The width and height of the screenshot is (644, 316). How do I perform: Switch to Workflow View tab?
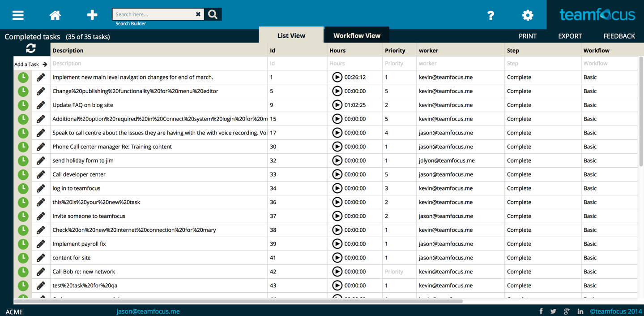tap(356, 36)
